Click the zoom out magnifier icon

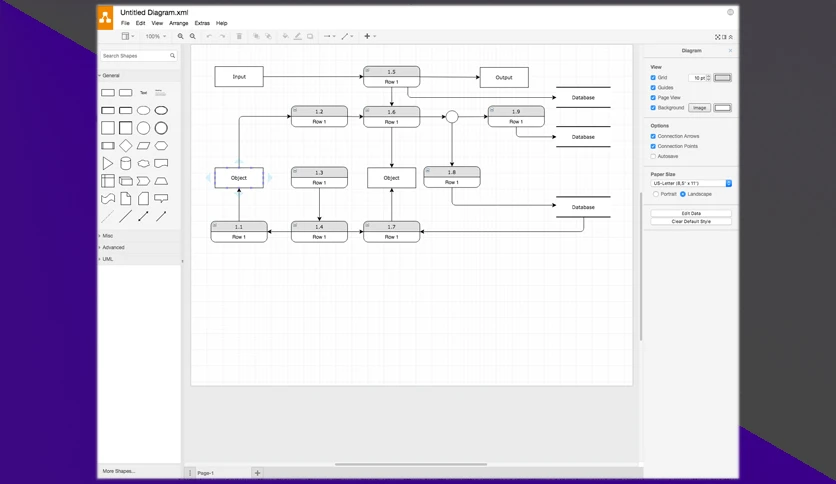click(192, 36)
